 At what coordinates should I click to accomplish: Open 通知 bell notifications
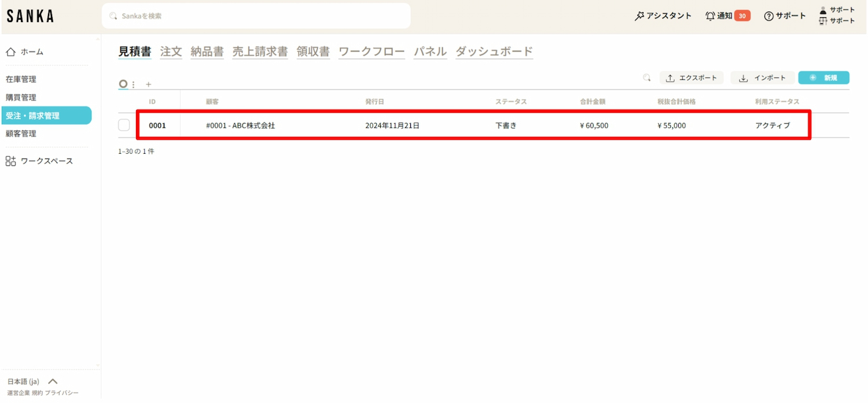[x=719, y=16]
